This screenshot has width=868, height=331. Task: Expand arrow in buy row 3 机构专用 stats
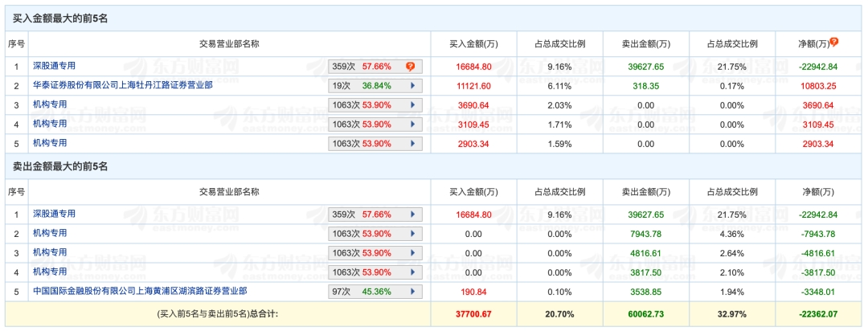pos(412,105)
